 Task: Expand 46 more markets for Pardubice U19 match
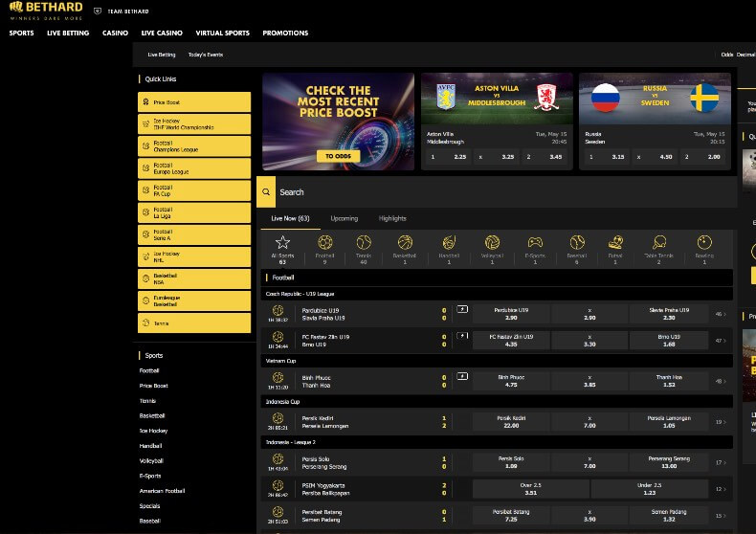pos(721,314)
